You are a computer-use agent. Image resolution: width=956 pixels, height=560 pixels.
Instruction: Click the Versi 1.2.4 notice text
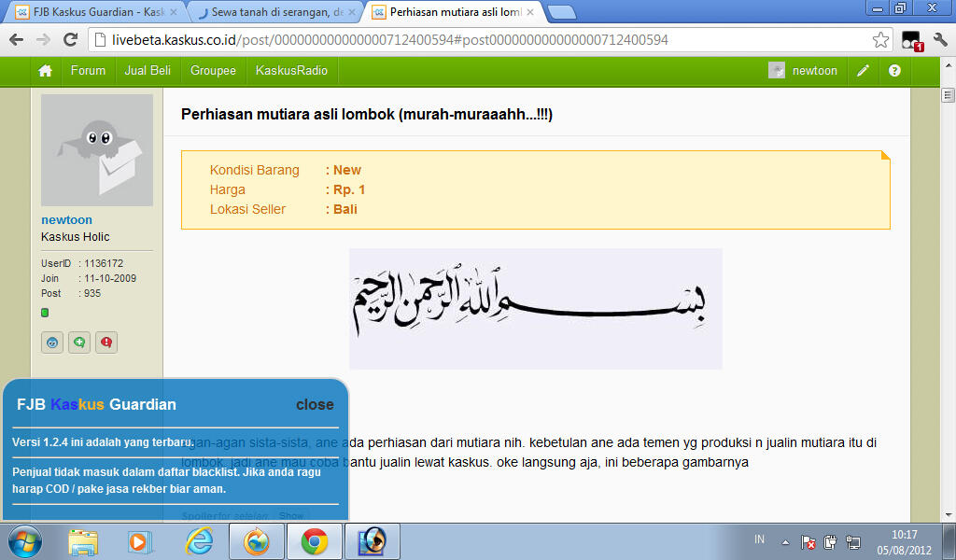pos(103,442)
